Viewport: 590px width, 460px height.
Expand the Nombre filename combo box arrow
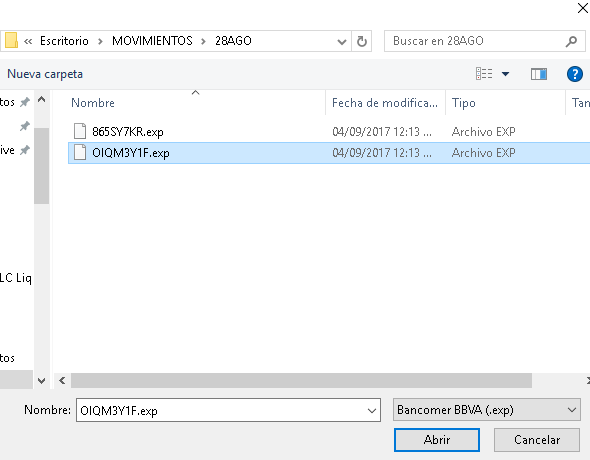tap(372, 410)
